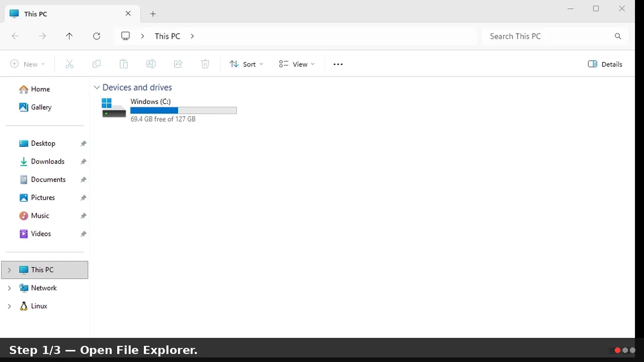The image size is (644, 362).
Task: Expand the Network tree node
Action: click(9, 288)
